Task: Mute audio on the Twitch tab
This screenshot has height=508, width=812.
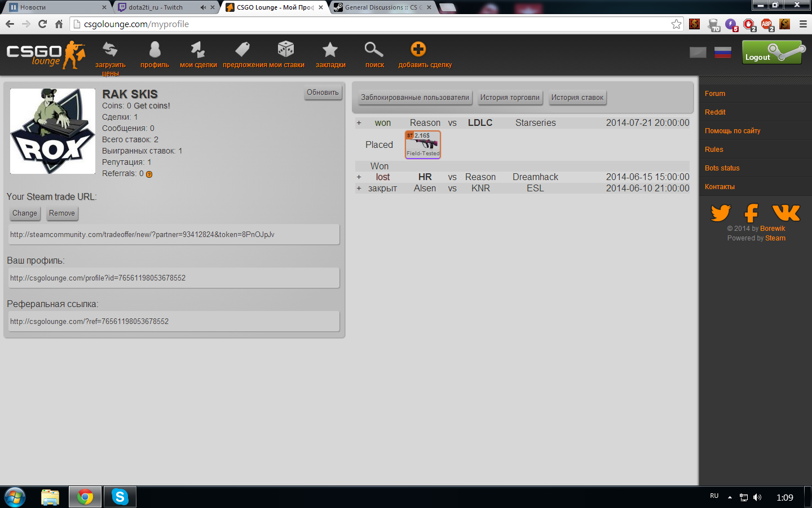Action: tap(203, 7)
